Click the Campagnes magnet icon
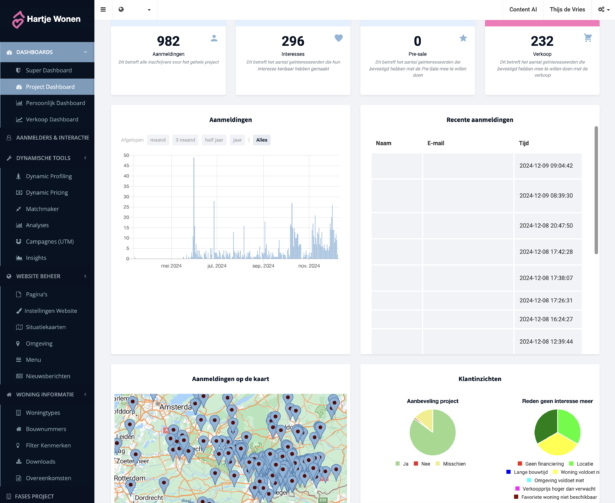615x503 pixels. 18,242
